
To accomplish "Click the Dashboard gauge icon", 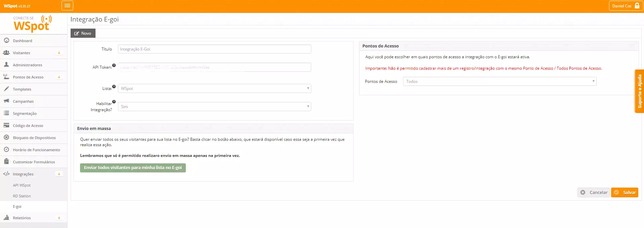I will tap(6, 40).
